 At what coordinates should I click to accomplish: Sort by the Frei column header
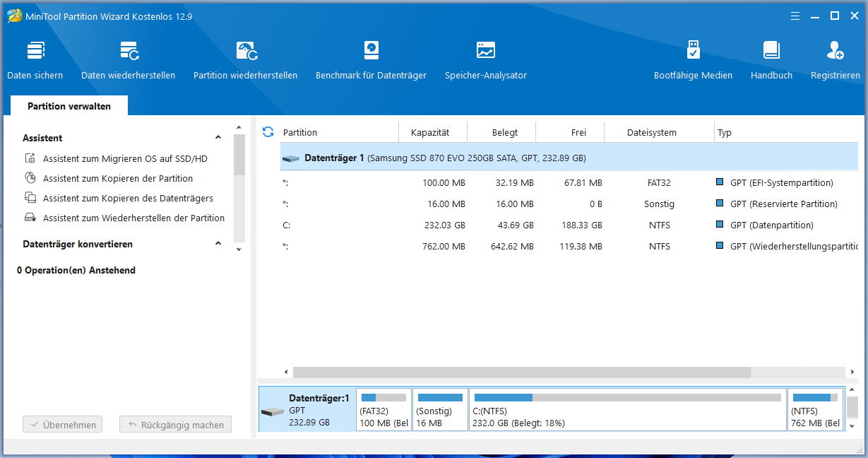click(x=579, y=132)
